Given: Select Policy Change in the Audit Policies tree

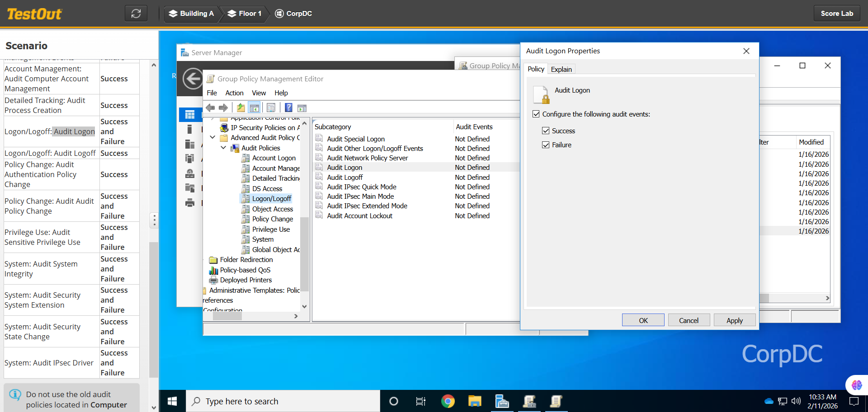Looking at the screenshot, I should [x=272, y=219].
